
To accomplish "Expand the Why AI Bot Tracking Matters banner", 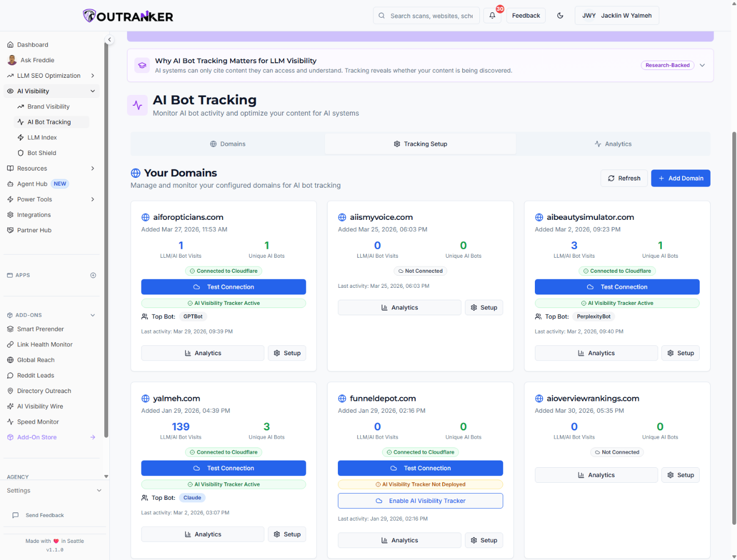I will point(702,65).
